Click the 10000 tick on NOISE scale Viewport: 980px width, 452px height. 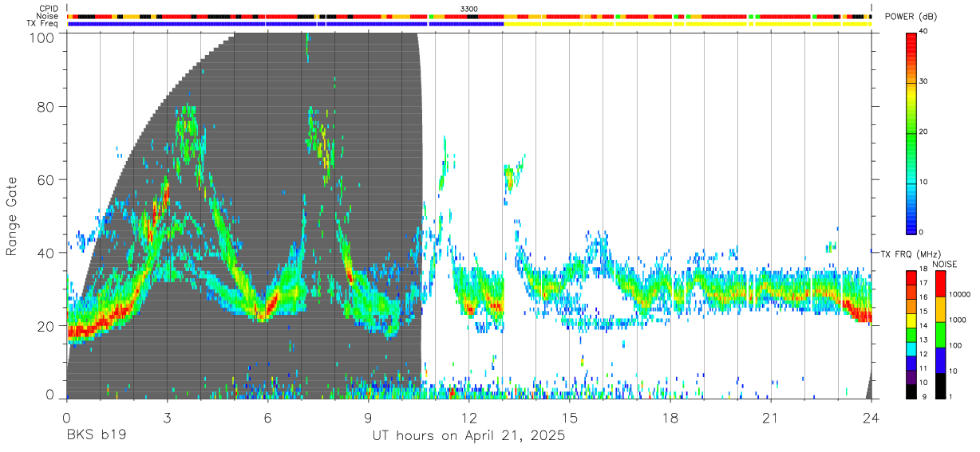tap(961, 294)
